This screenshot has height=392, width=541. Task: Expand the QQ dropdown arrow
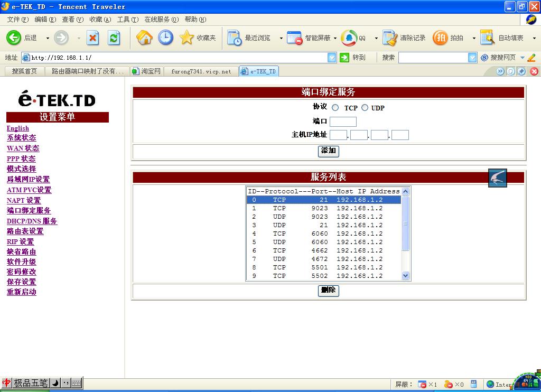[x=376, y=38]
